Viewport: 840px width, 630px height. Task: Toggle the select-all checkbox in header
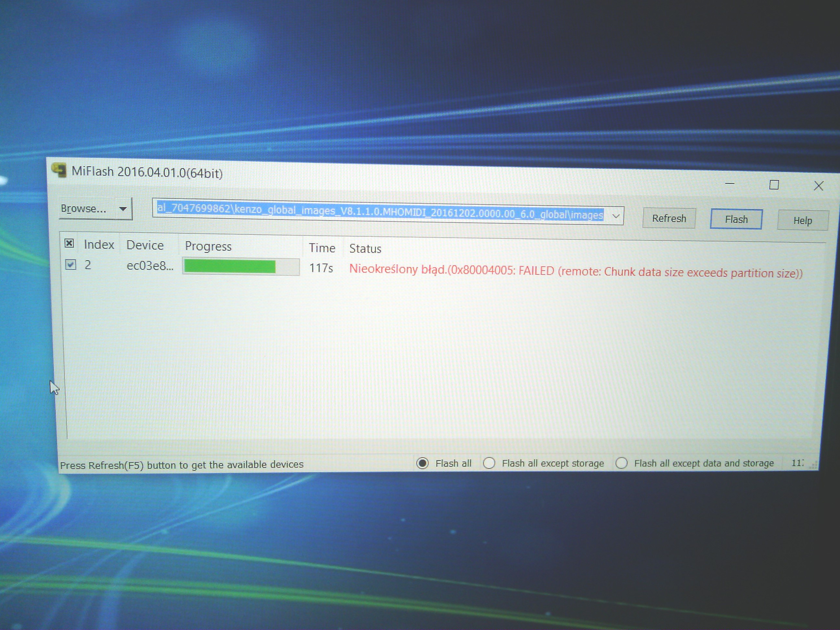69,243
